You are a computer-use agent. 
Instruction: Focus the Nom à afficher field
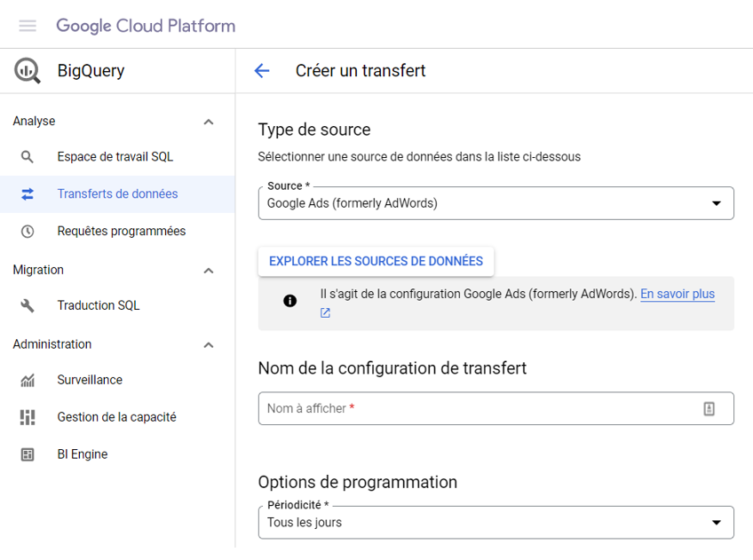(496, 409)
